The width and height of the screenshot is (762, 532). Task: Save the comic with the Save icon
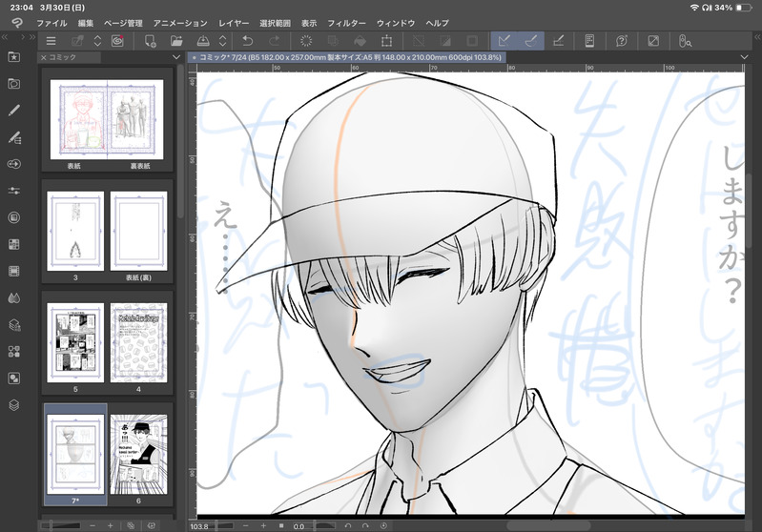(202, 41)
